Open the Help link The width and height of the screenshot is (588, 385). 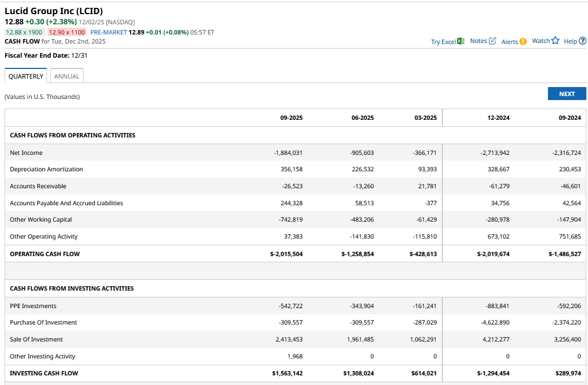(570, 41)
